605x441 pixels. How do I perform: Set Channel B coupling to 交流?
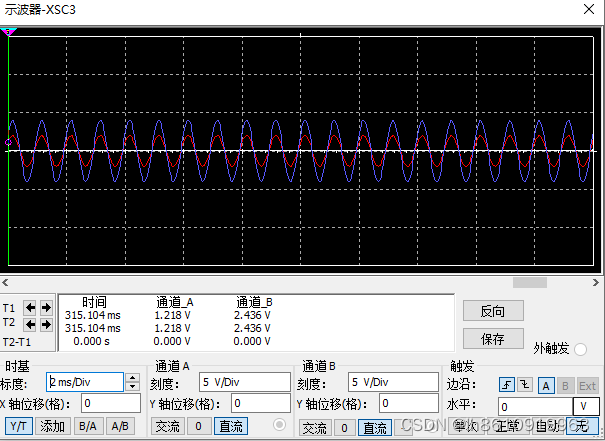point(315,428)
